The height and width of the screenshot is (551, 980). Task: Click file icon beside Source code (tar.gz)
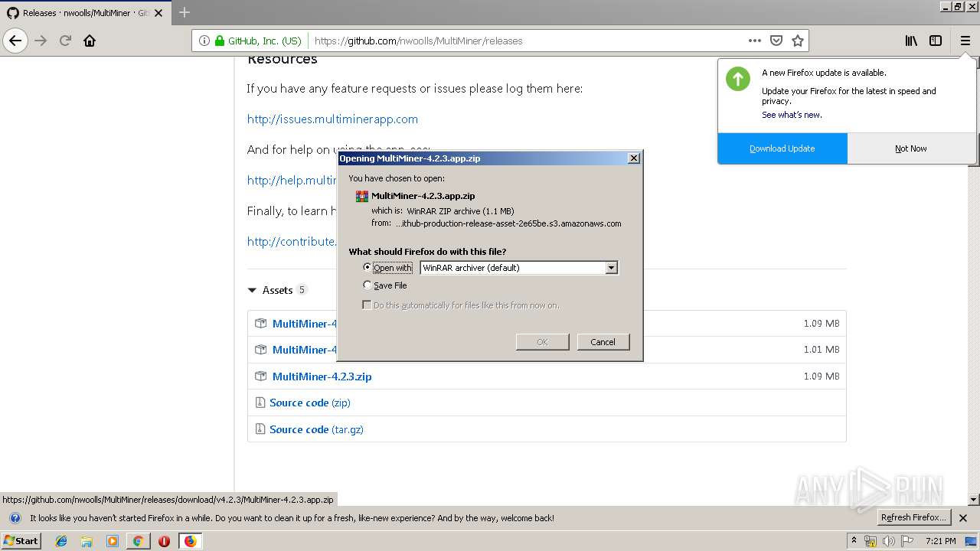(260, 429)
